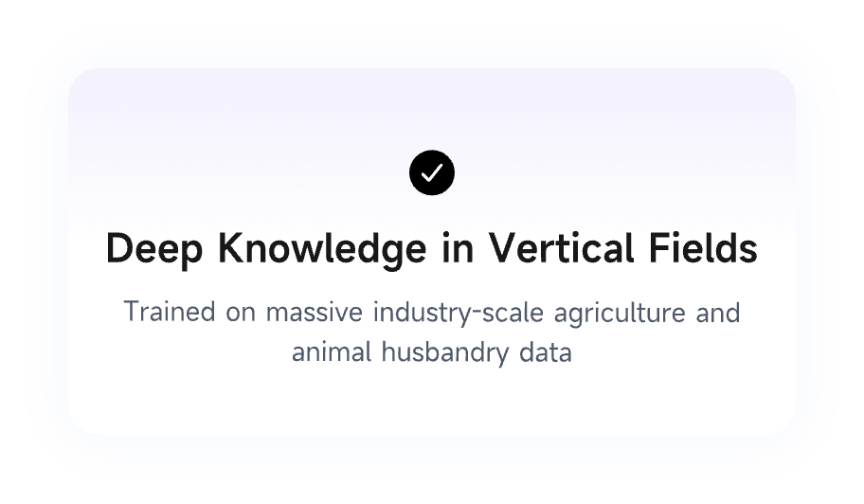Click the black checkmark circle icon
The width and height of the screenshot is (864, 504).
coord(432,172)
